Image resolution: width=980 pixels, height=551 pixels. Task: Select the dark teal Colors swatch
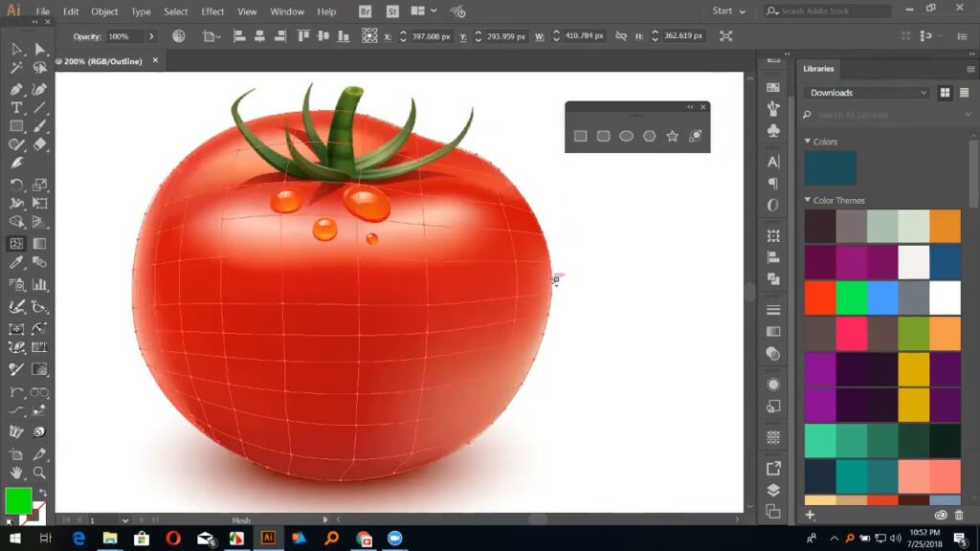(830, 167)
